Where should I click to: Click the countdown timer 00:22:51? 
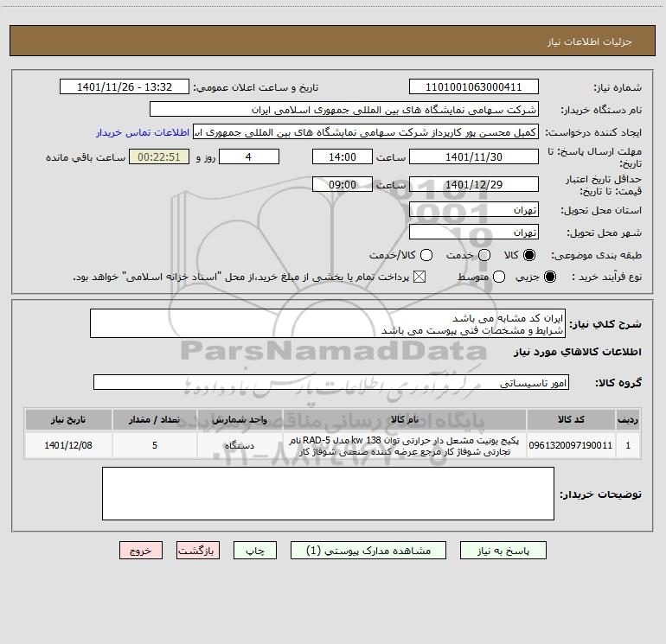tap(159, 156)
